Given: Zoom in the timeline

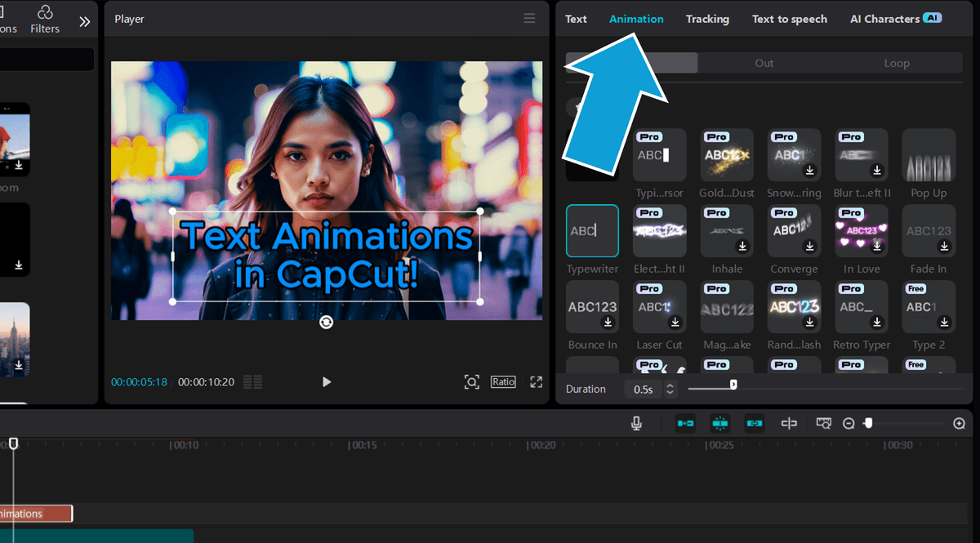Looking at the screenshot, I should pos(960,423).
